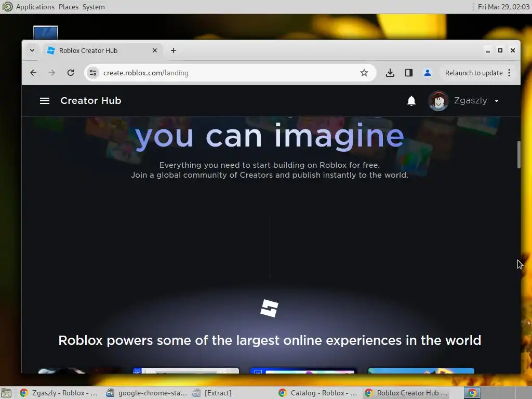Viewport: 532px width, 399px height.
Task: Toggle the Chrome side panel icon
Action: click(409, 73)
